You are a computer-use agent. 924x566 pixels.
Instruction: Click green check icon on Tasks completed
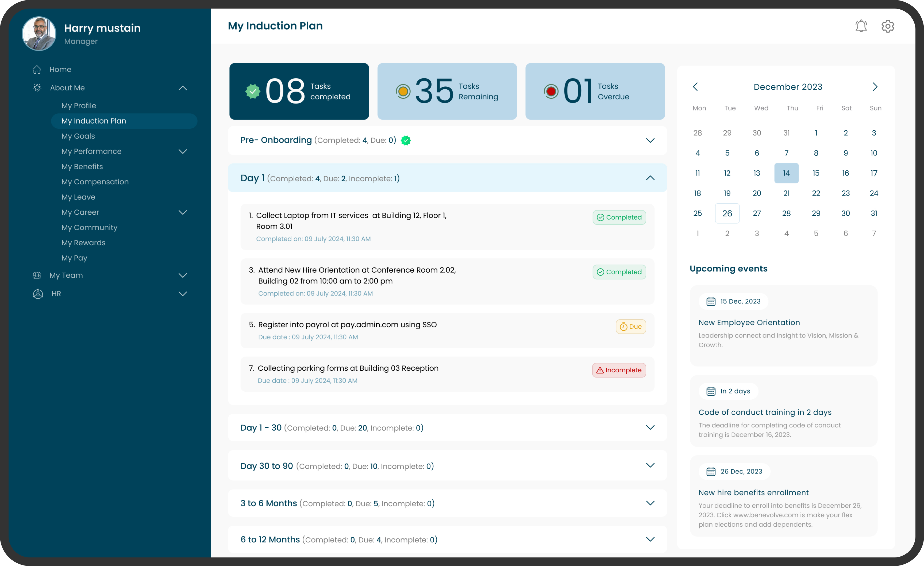[253, 91]
